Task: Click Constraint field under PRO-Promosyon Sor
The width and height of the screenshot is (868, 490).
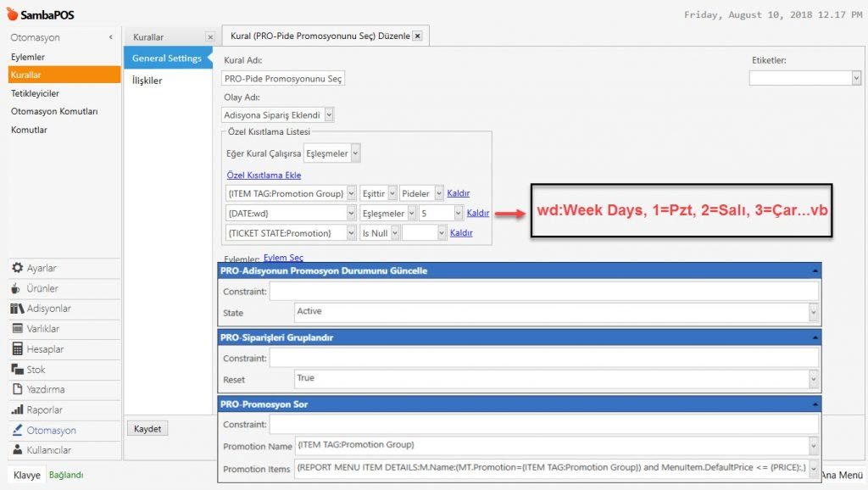Action: tap(543, 425)
